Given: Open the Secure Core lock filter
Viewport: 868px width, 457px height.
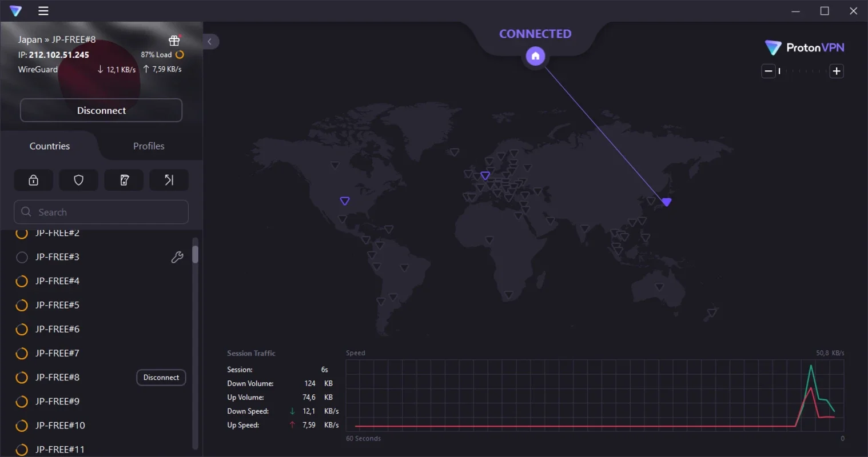Looking at the screenshot, I should click(33, 180).
